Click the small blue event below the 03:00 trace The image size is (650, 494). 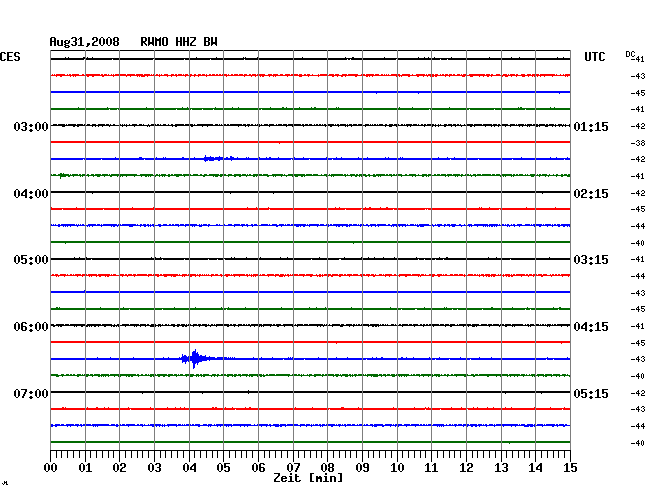pos(218,158)
